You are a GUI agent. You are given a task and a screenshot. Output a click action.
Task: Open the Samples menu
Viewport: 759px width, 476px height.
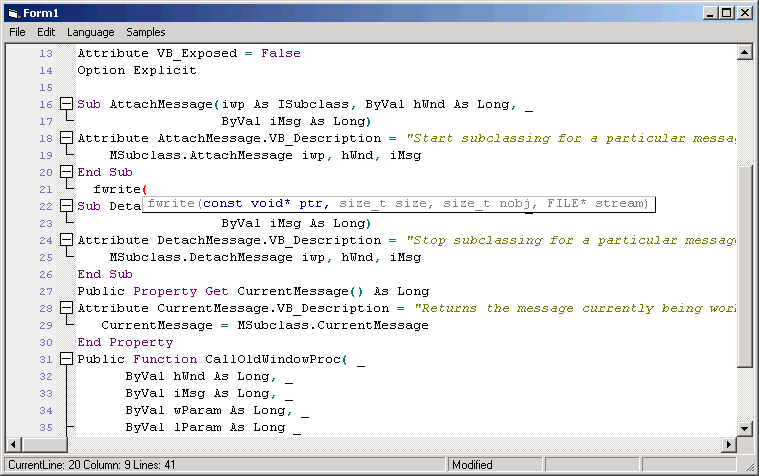click(146, 32)
